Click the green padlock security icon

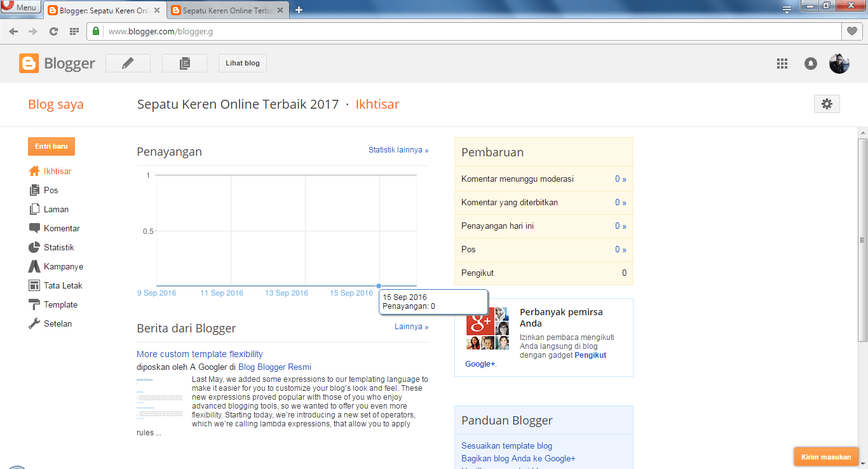pos(96,31)
